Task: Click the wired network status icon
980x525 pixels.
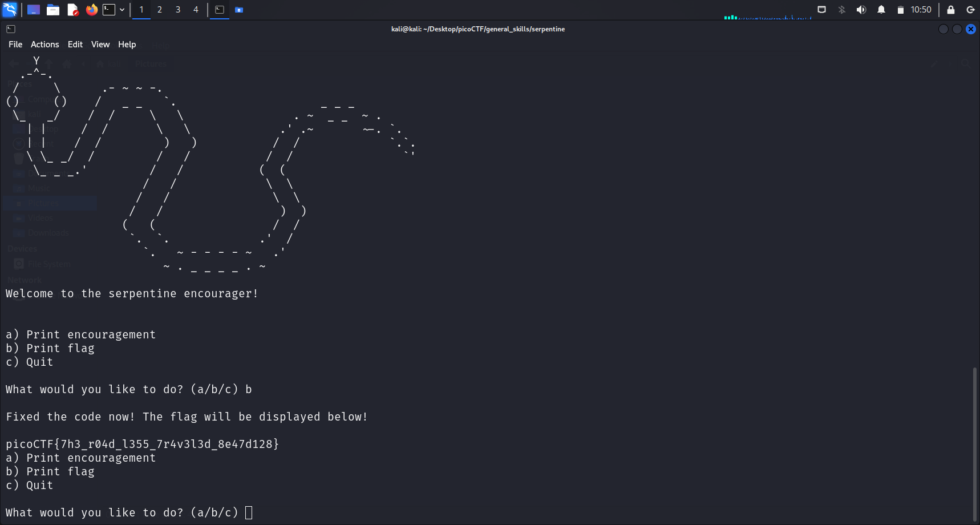Action: [822, 10]
